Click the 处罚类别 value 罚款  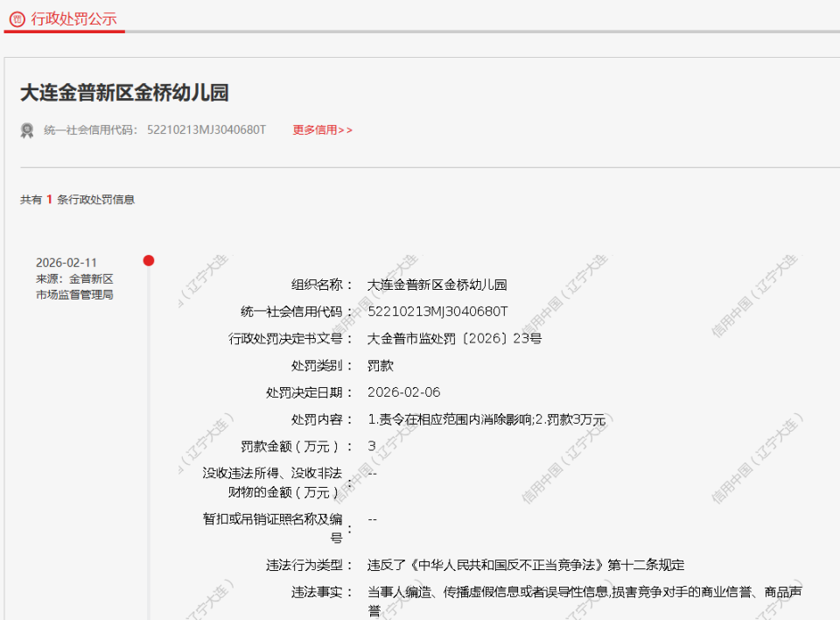pyautogui.click(x=382, y=365)
